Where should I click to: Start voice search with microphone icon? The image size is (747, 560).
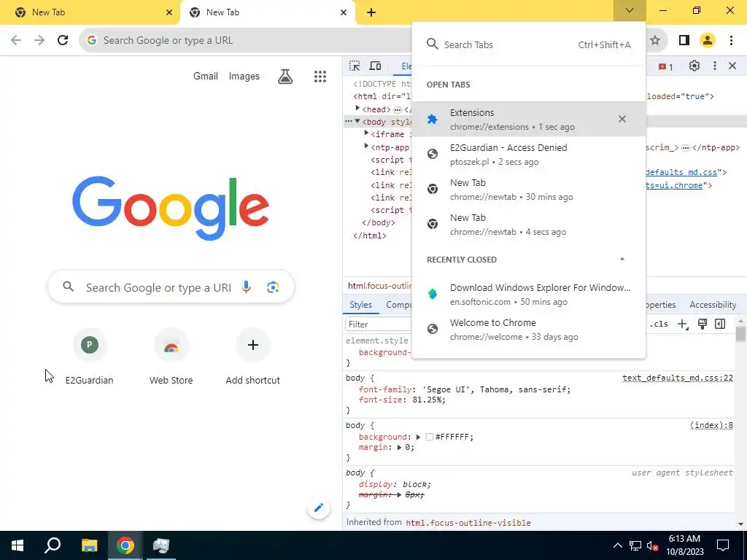point(247,287)
